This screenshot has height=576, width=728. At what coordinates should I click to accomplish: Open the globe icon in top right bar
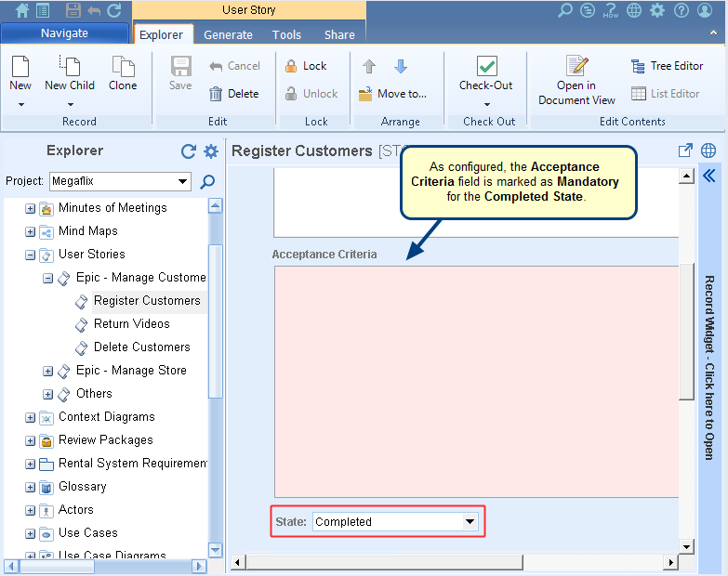tap(634, 10)
